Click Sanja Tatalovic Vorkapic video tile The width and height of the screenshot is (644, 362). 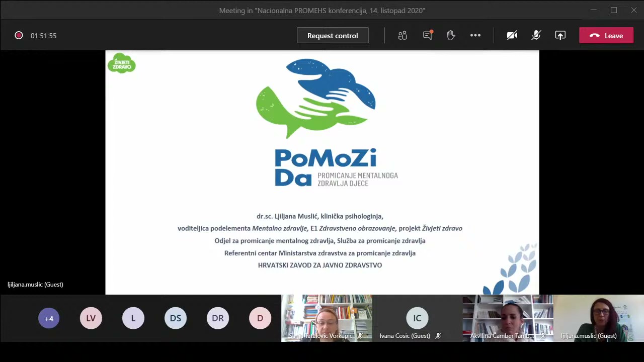(327, 318)
